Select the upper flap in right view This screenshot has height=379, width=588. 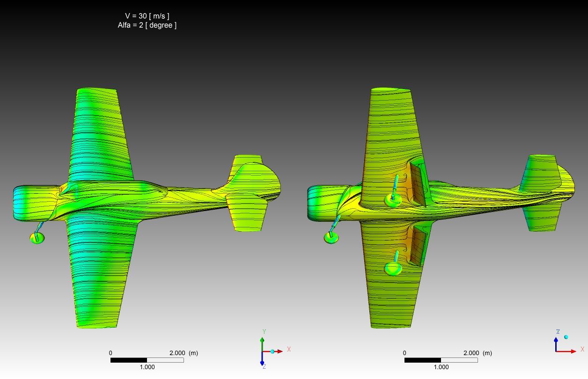tap(417, 185)
